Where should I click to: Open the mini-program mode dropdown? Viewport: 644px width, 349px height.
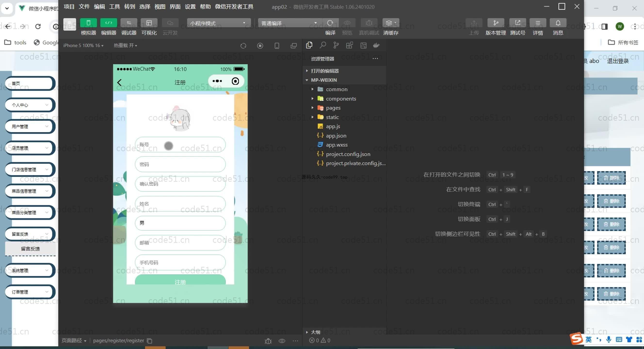218,23
